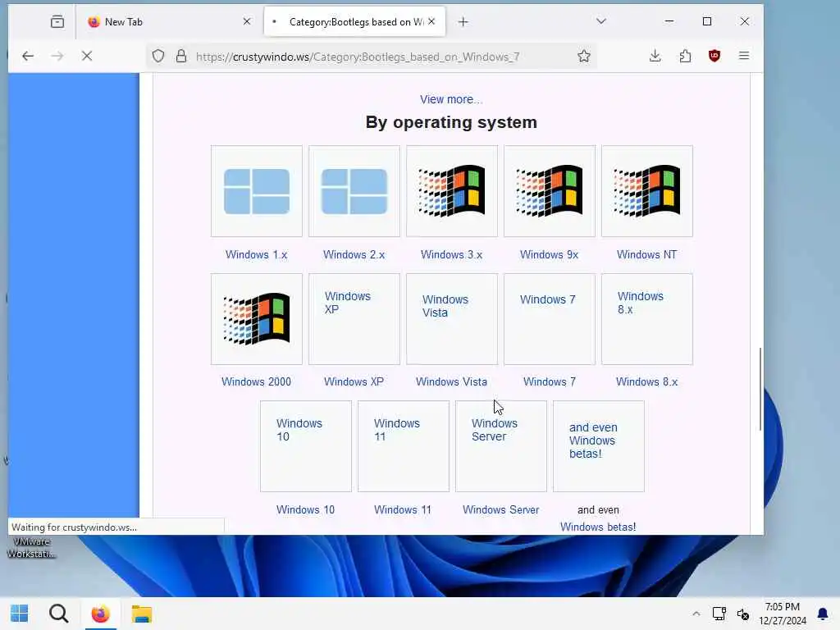Open the Windows NT flag thumbnail
This screenshot has height=630, width=840.
647,191
